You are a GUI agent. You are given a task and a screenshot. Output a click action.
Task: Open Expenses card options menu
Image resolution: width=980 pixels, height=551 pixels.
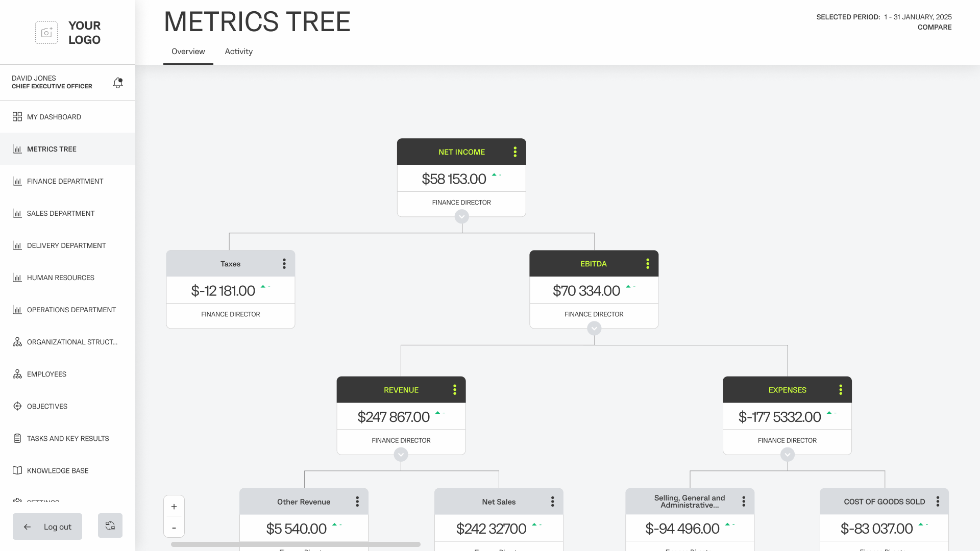point(841,390)
